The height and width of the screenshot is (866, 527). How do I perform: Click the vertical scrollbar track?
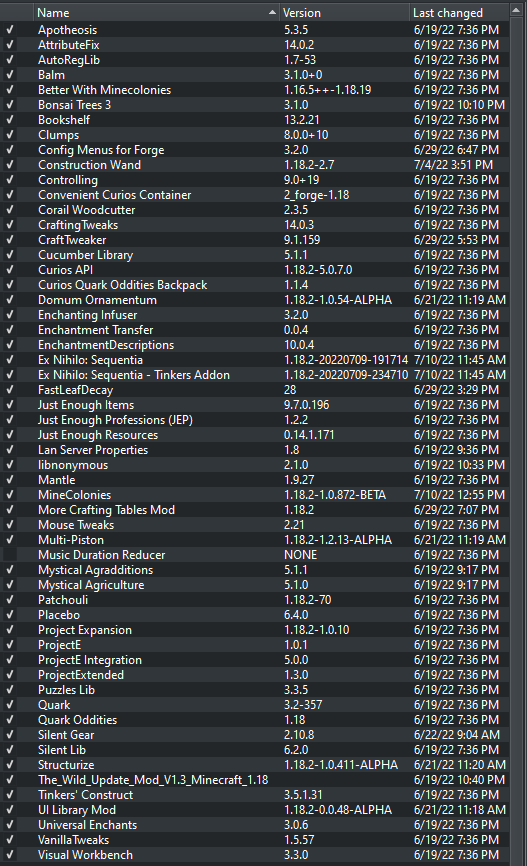[516, 442]
